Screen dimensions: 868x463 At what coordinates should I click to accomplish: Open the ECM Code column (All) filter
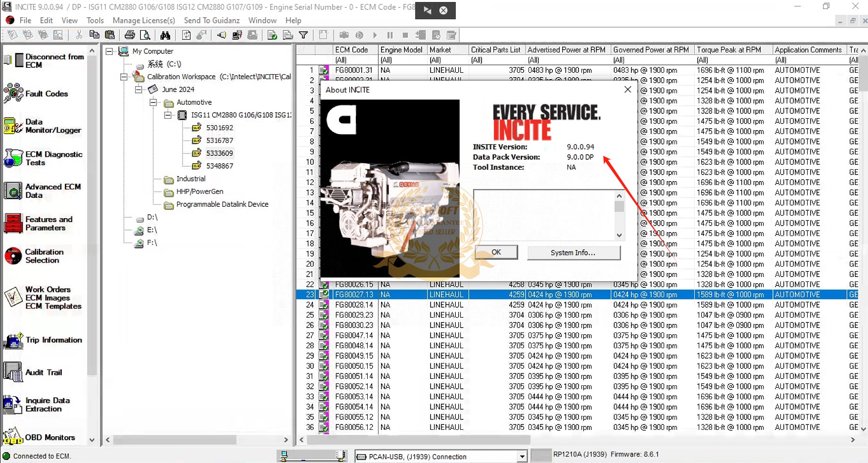355,60
